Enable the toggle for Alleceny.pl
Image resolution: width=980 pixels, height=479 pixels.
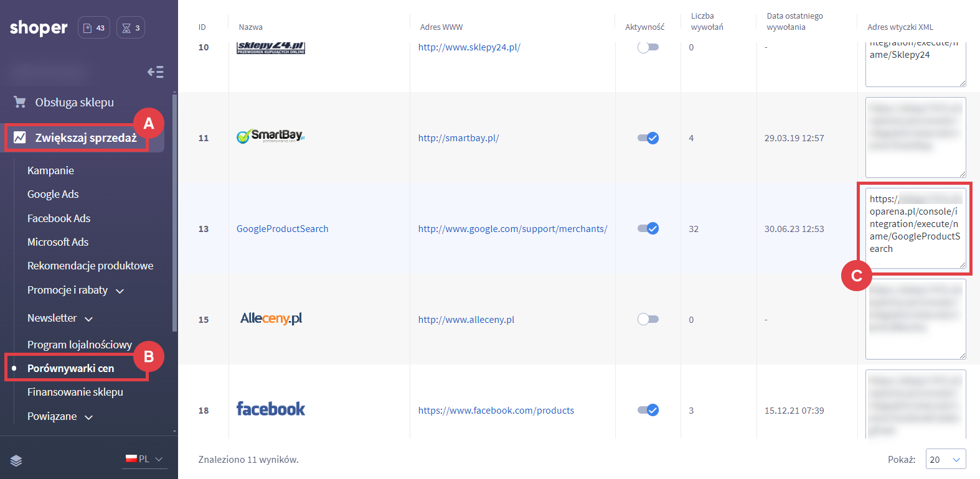(648, 319)
